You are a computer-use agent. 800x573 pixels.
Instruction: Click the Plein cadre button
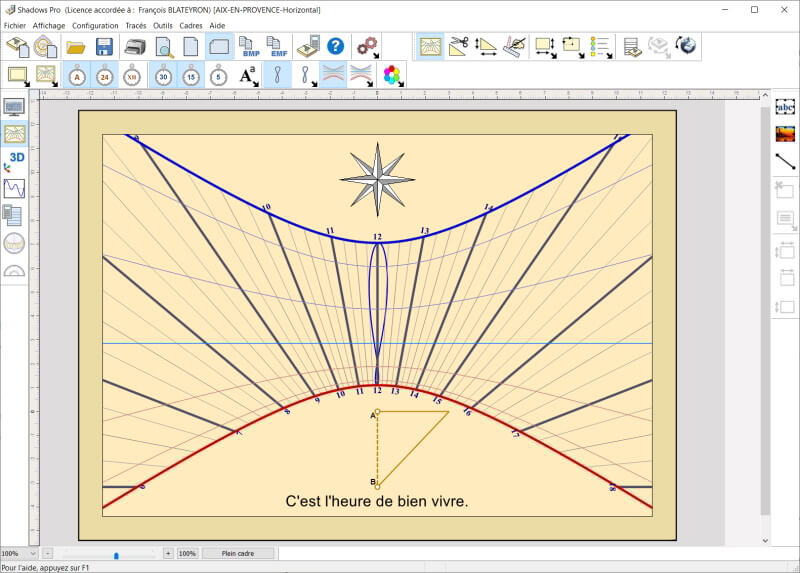[x=237, y=553]
